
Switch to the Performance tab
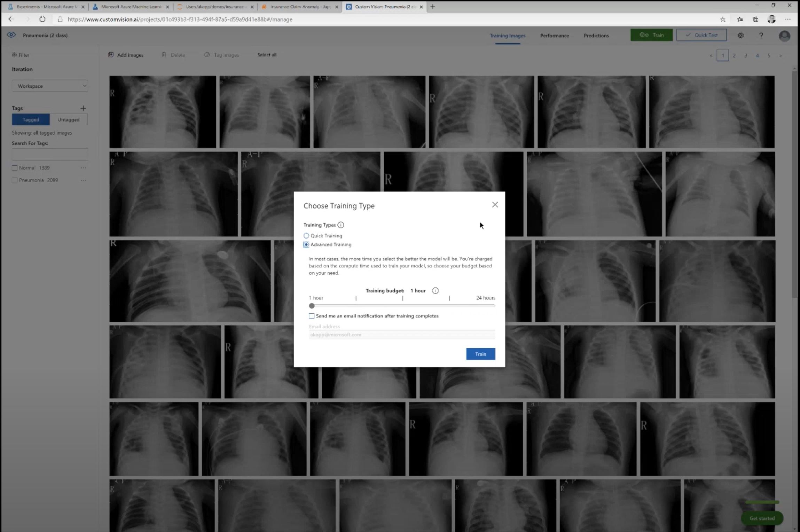tap(554, 36)
